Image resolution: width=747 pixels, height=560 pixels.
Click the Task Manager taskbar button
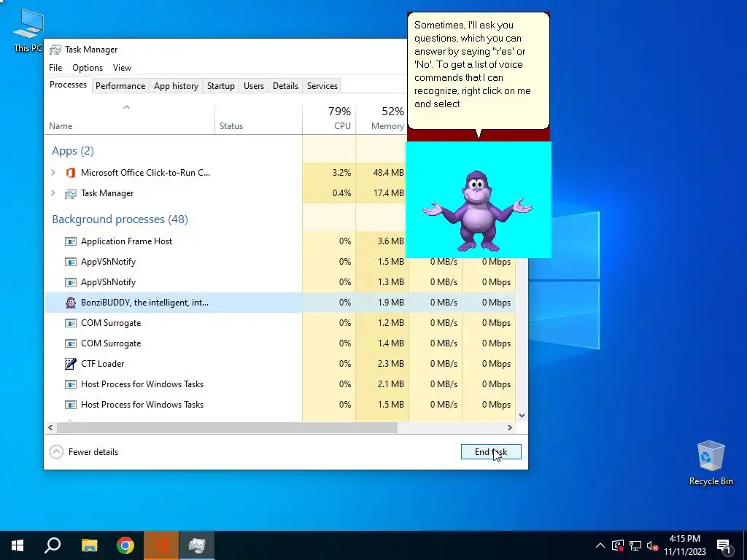197,545
